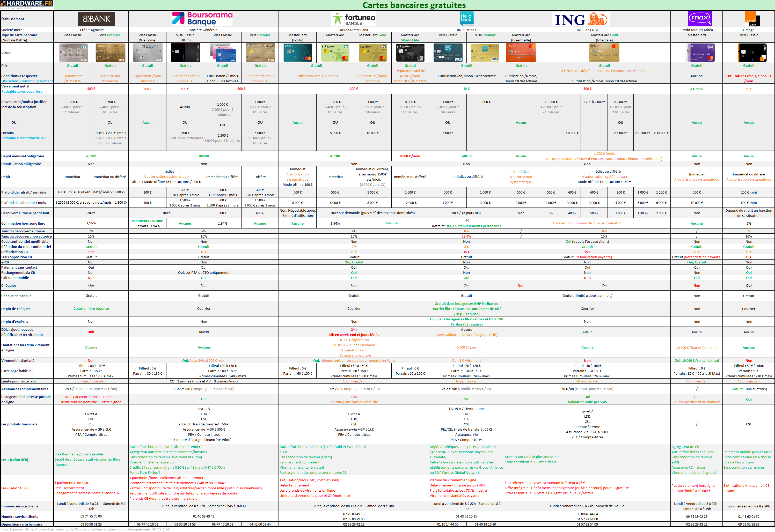
Task: Select the 'Virement instantané' row label
Action: coord(18,360)
